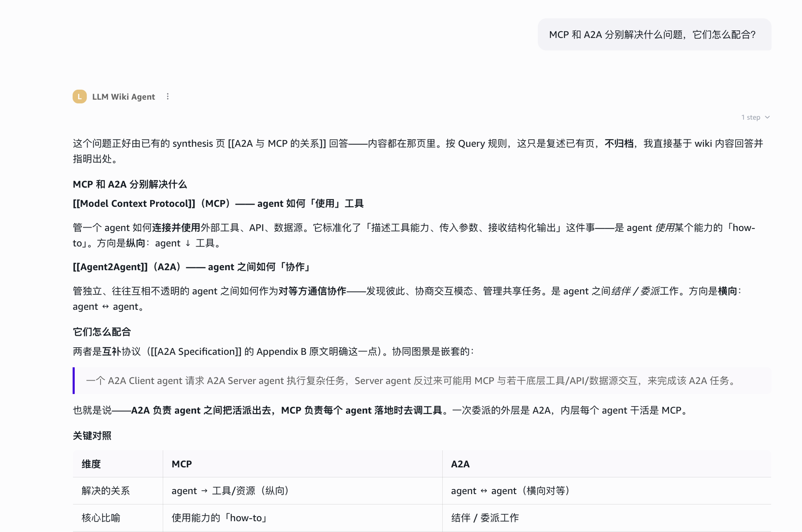Click the table header '维度'
The height and width of the screenshot is (532, 802).
pos(118,464)
